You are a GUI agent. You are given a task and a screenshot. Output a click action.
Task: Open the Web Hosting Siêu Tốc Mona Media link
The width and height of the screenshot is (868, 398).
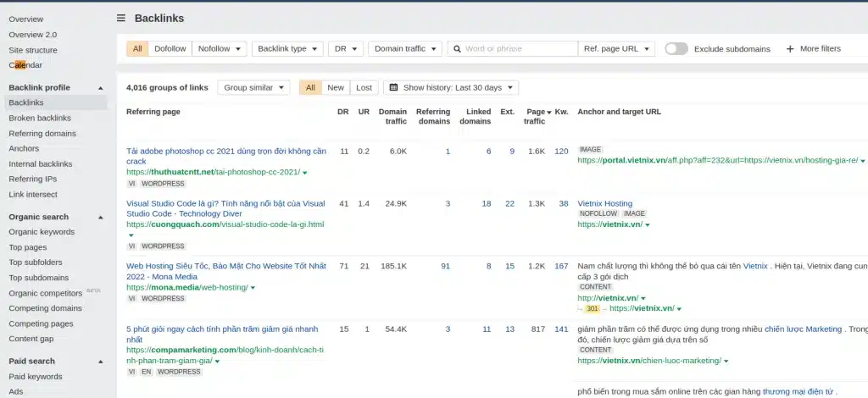point(225,271)
